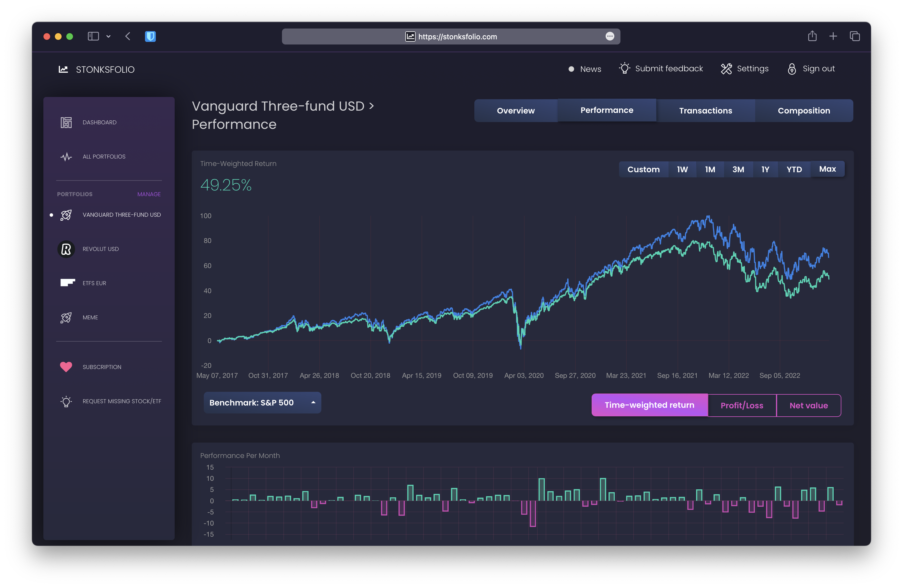Click the Manage portfolios link

click(149, 194)
